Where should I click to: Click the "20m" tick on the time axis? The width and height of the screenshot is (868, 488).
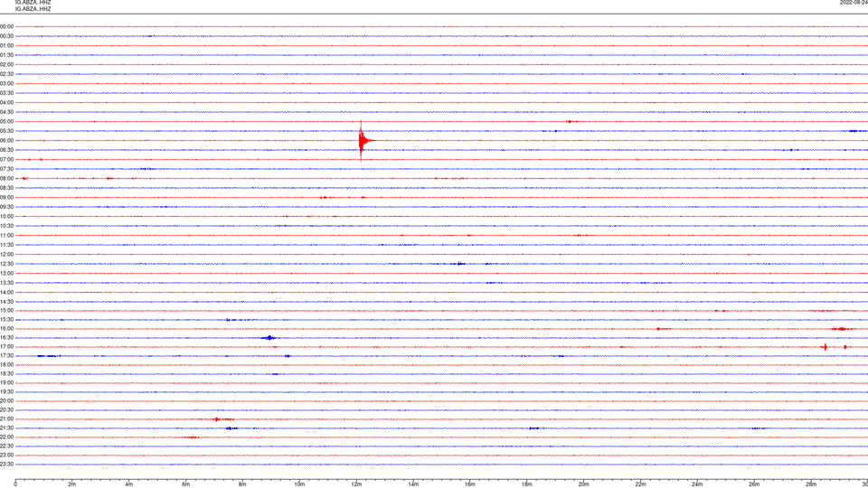coord(583,484)
